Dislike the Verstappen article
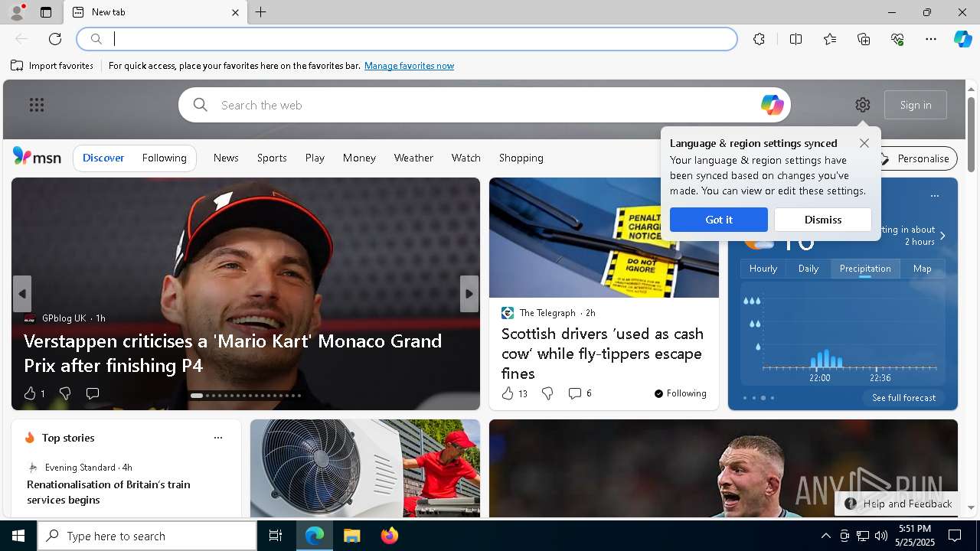Image resolution: width=980 pixels, height=551 pixels. coord(65,393)
